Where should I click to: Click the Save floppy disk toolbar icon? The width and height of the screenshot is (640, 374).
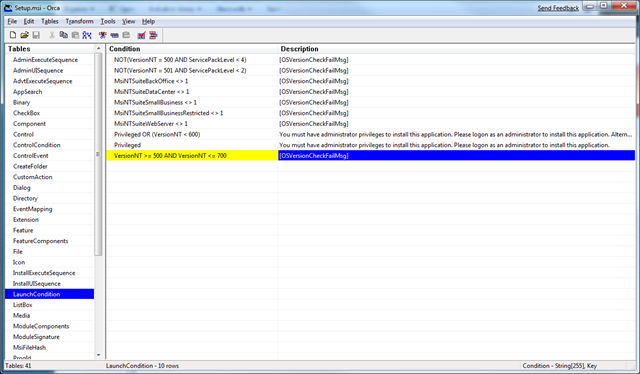coord(36,35)
